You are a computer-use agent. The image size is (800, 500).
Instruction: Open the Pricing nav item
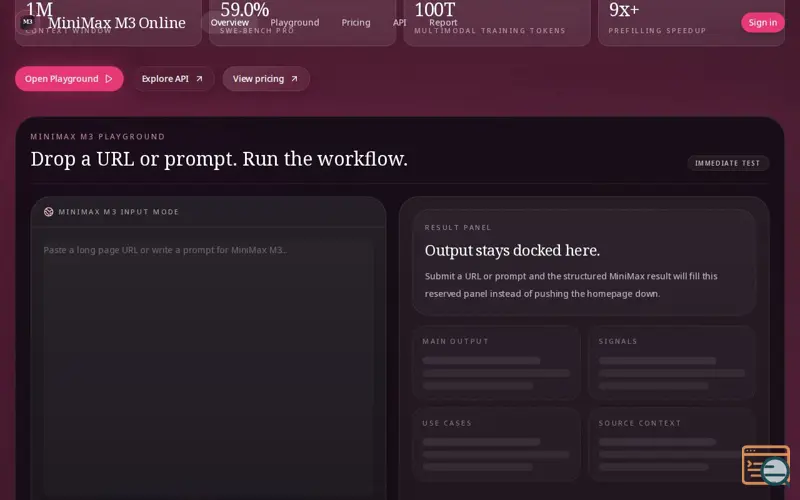pyautogui.click(x=356, y=22)
